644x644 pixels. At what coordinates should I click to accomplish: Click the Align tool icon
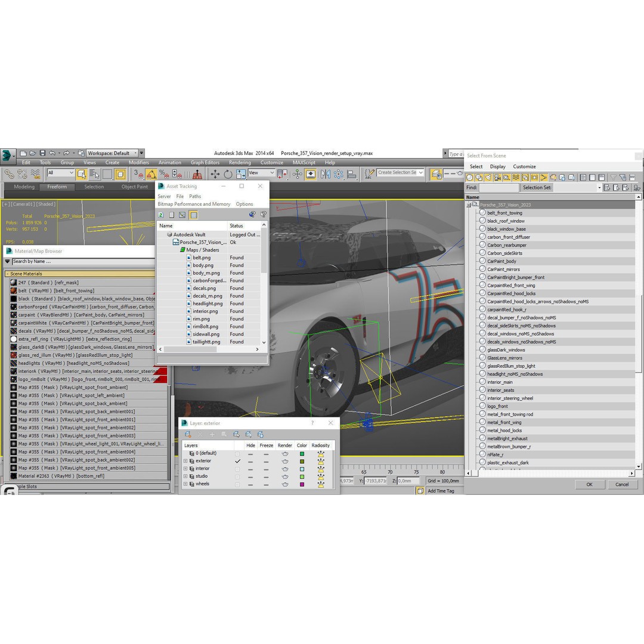[351, 174]
